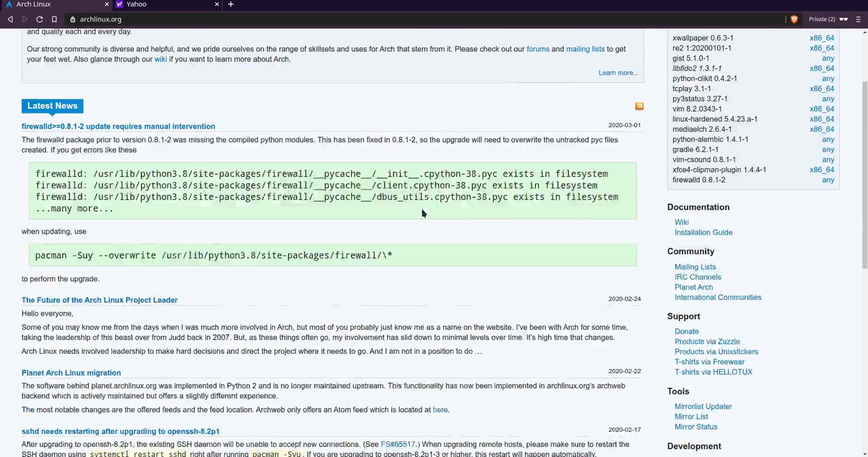Open the Planet Arch Linux migration article
The image size is (868, 457).
click(x=71, y=372)
